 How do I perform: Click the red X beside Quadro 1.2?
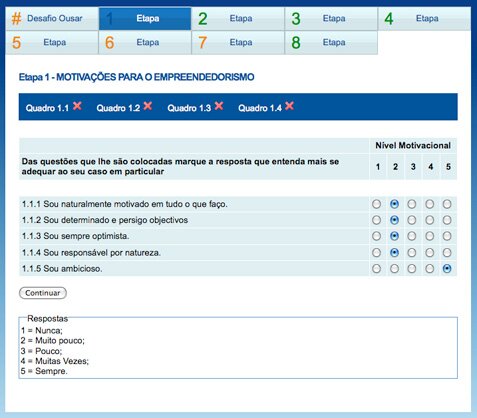(x=148, y=106)
